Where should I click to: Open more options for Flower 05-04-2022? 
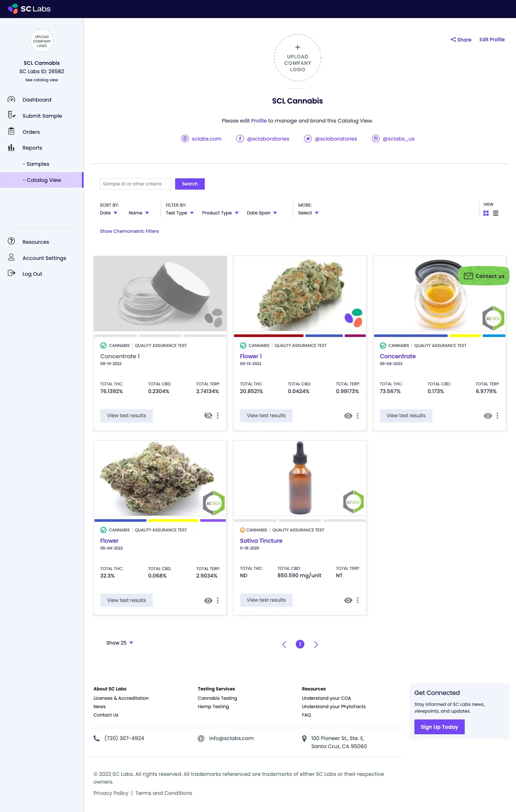(218, 600)
